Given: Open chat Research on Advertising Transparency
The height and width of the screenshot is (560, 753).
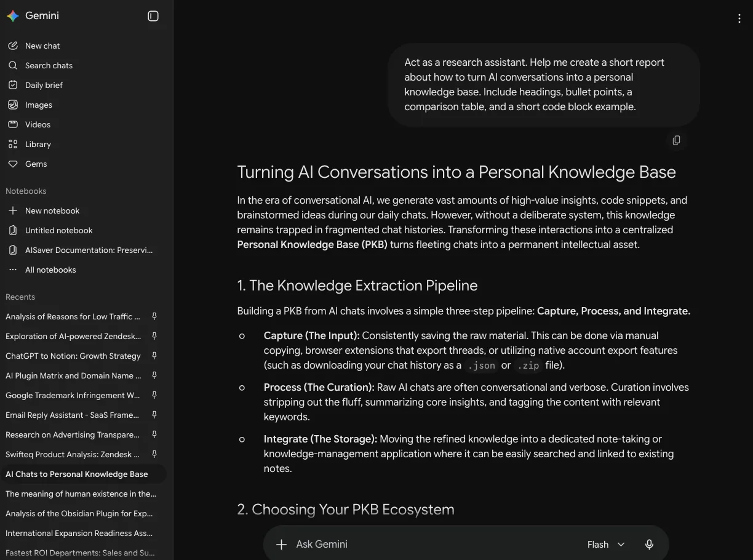Looking at the screenshot, I should [x=73, y=434].
